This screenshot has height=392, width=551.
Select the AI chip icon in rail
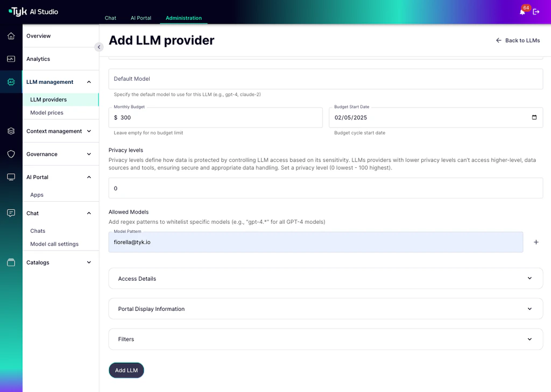tap(11, 82)
